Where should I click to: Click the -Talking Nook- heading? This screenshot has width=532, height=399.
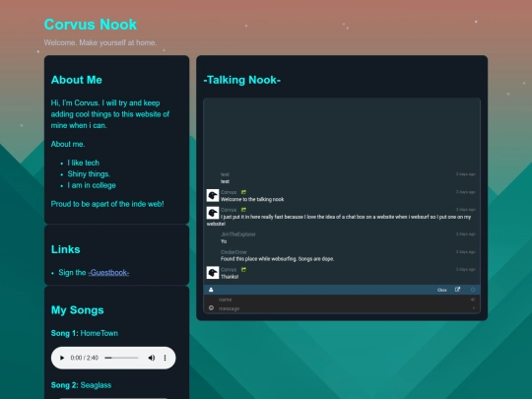(x=242, y=80)
